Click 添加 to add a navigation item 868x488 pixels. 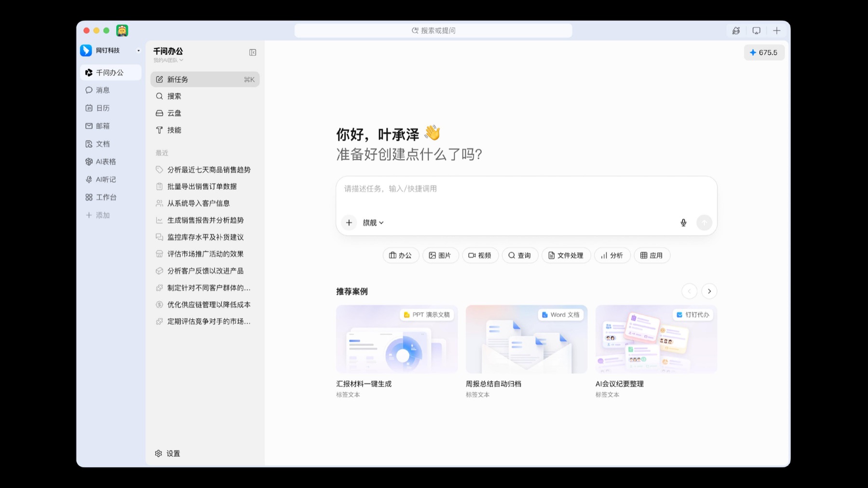pyautogui.click(x=110, y=215)
